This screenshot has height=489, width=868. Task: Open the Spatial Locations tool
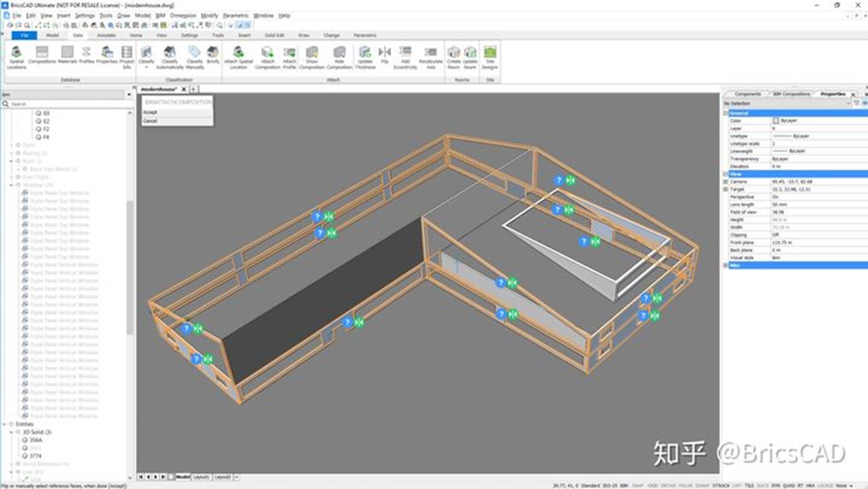pos(16,58)
